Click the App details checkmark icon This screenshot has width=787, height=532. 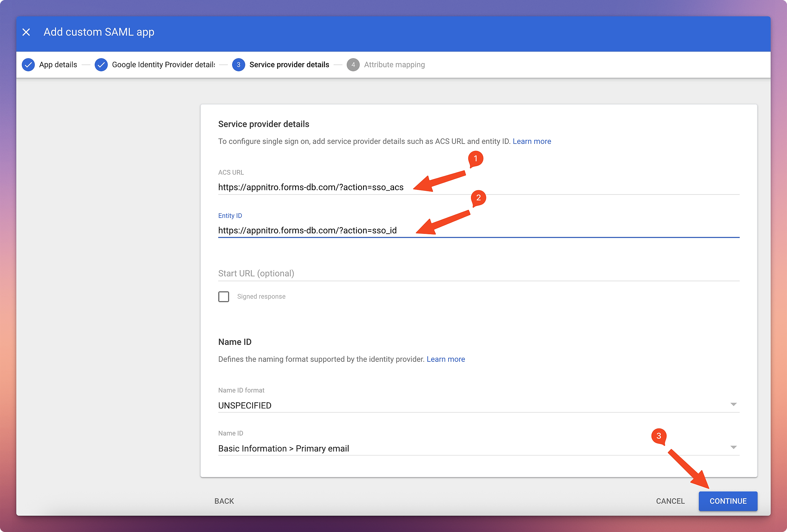coord(28,65)
